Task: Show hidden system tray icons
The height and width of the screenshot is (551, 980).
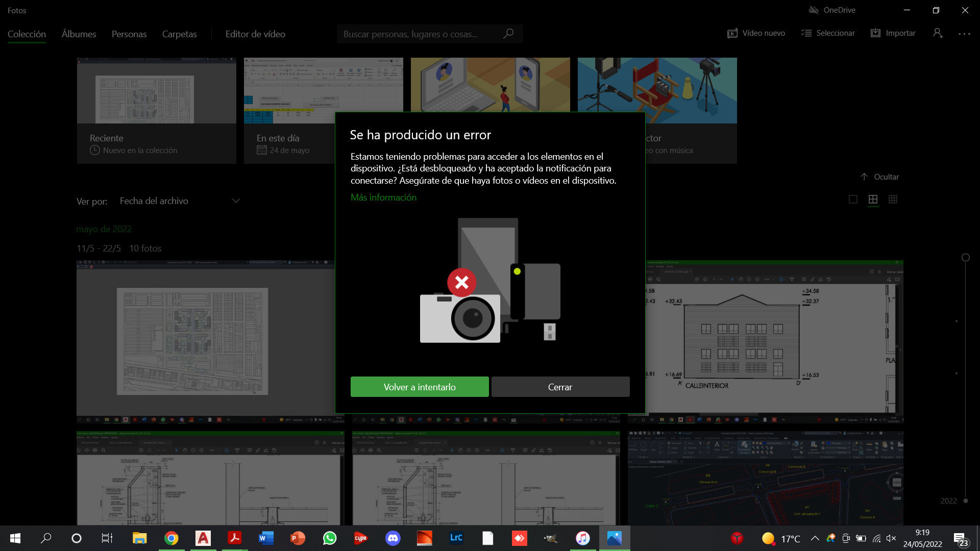Action: tap(815, 538)
